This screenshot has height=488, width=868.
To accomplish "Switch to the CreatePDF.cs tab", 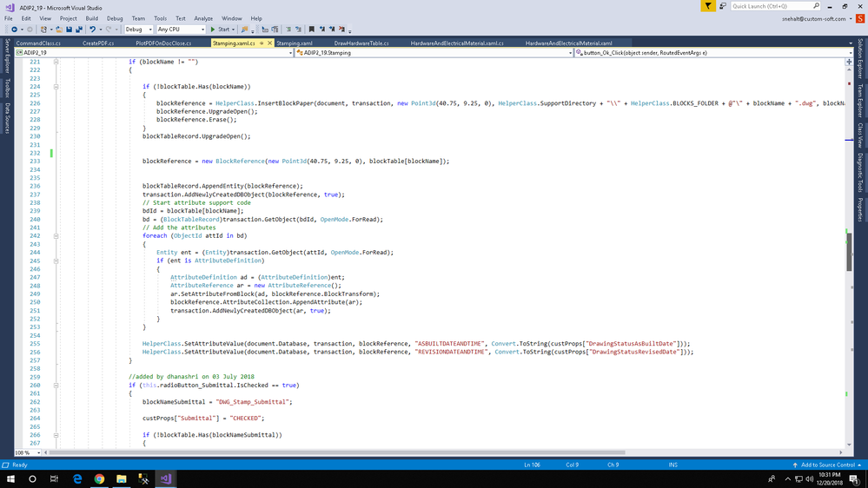I will pos(98,43).
